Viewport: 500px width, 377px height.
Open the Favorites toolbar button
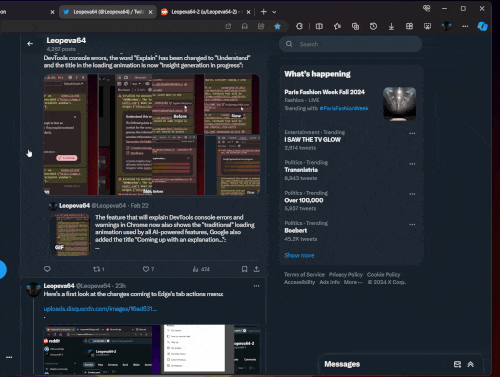tap(337, 26)
